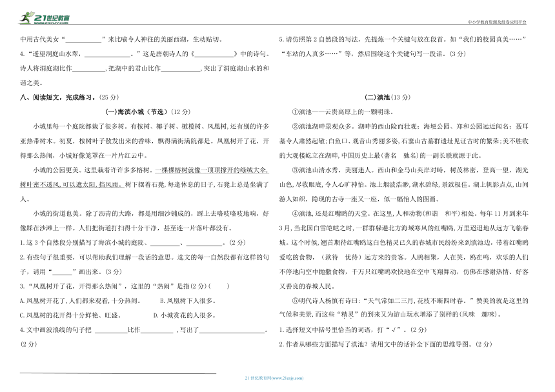Select option A. 凤凰树开花了,人们都来观看

point(80,301)
